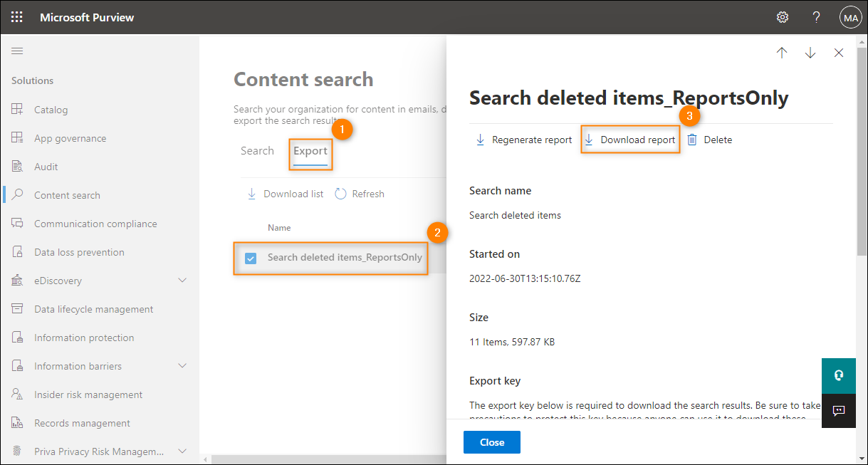Click Regenerate report
This screenshot has width=868, height=465.
(x=523, y=140)
